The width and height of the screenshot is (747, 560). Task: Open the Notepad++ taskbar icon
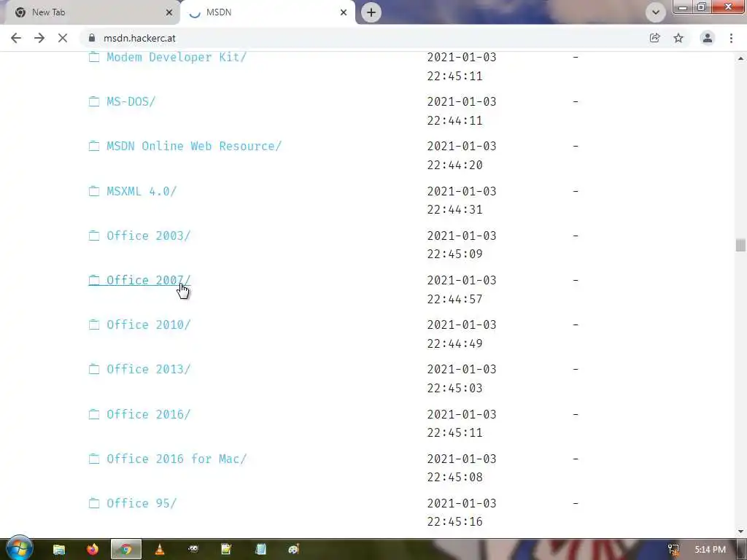(226, 550)
